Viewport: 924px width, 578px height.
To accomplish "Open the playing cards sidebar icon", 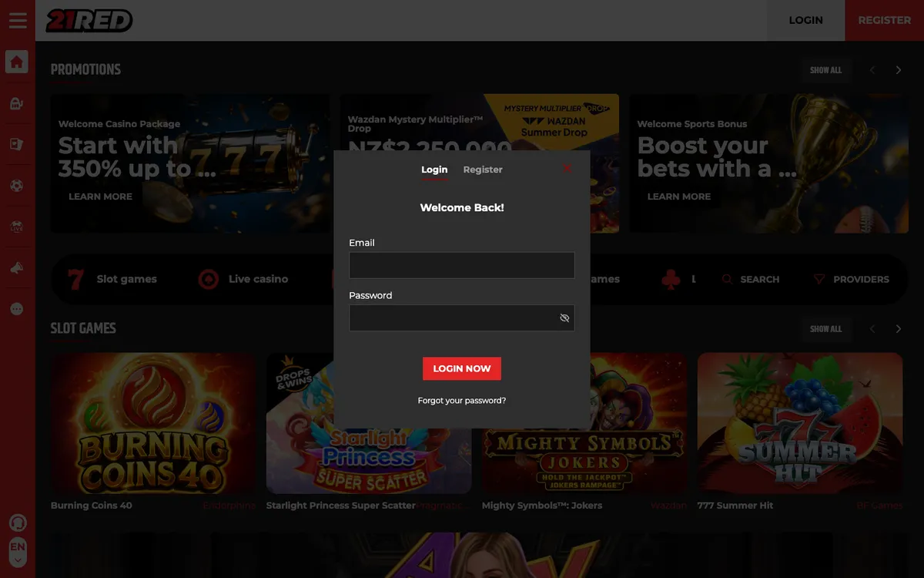I will (x=17, y=144).
